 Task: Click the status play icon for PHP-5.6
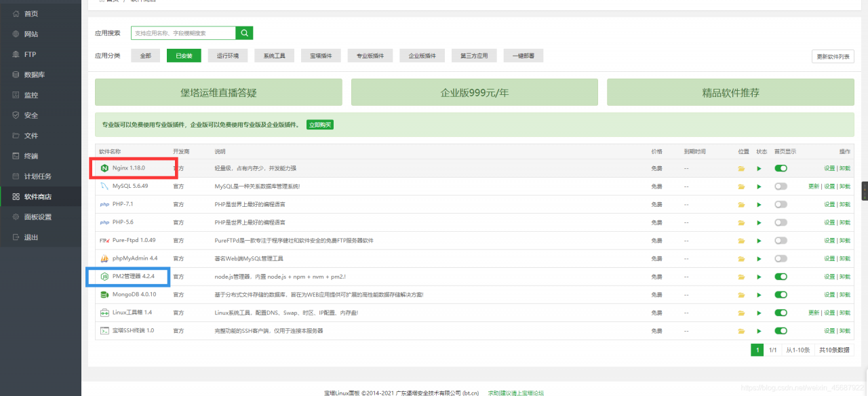click(759, 222)
